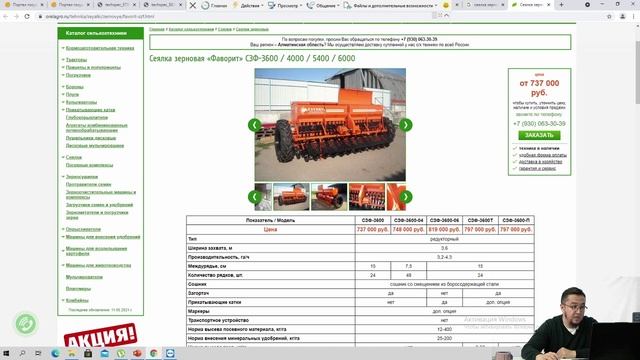Image resolution: width=640 pixels, height=360 pixels.
Task: Open the Опрыскиватели catalog link
Action: coord(83,229)
